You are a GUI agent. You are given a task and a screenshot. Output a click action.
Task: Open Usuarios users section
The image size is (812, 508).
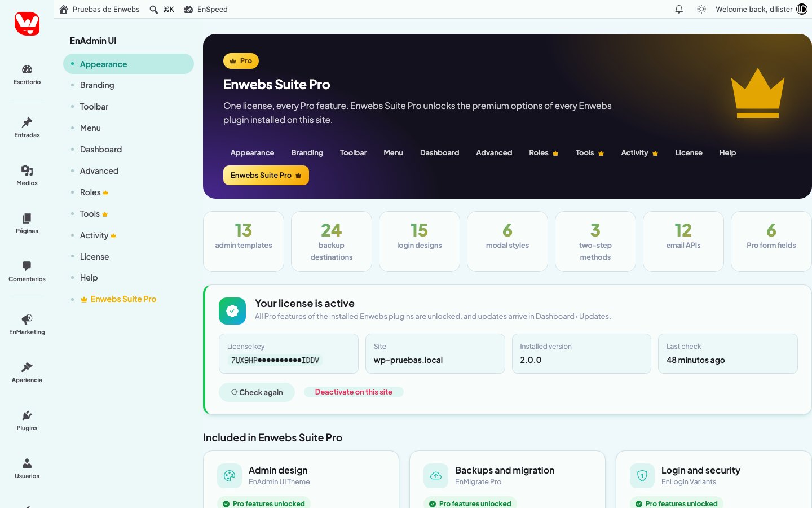point(27,468)
